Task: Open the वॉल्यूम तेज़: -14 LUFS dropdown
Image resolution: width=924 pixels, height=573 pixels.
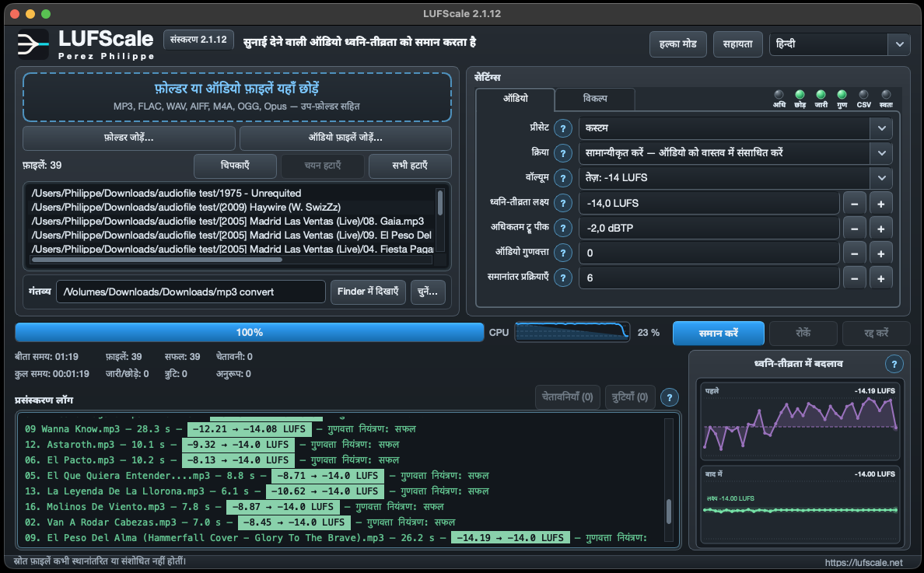Action: click(x=736, y=178)
